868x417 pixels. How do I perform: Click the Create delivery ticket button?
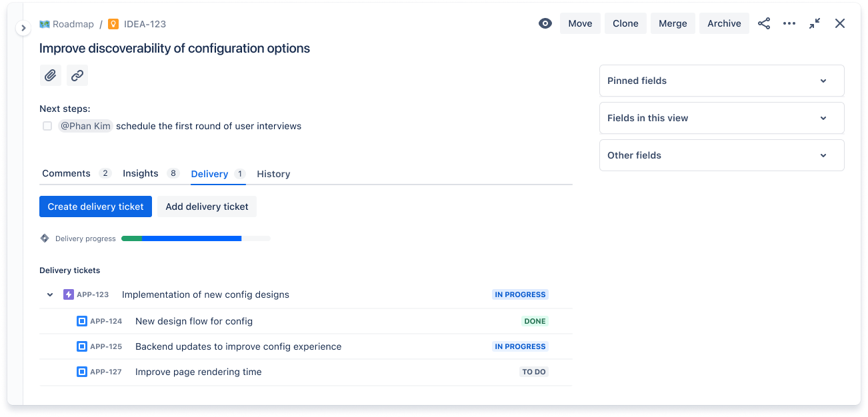[x=95, y=207]
